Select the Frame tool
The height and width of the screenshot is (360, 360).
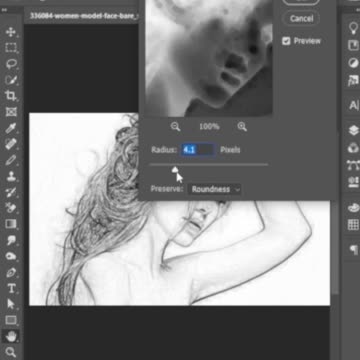point(11,112)
